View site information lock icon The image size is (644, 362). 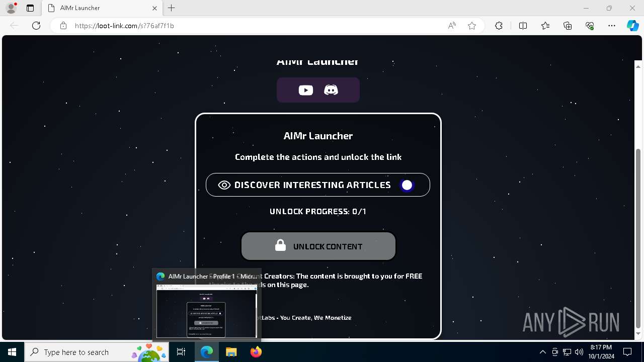tap(63, 26)
